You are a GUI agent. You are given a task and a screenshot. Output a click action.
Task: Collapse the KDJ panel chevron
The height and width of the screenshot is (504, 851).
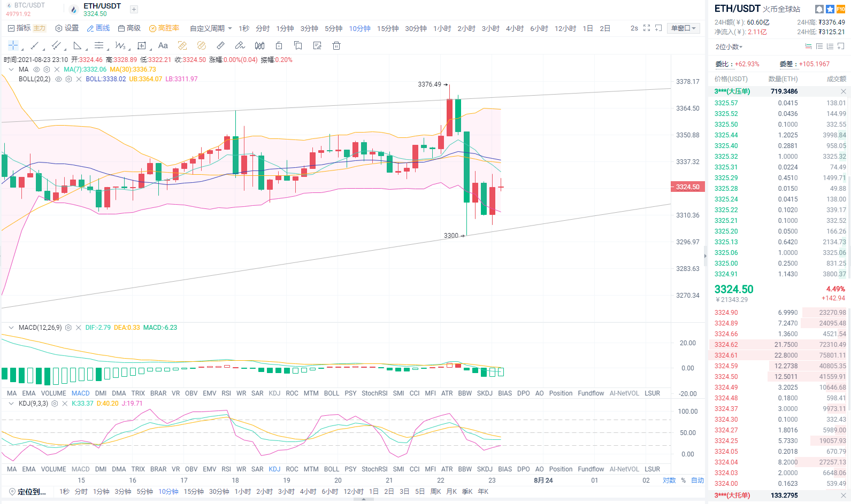[11, 404]
